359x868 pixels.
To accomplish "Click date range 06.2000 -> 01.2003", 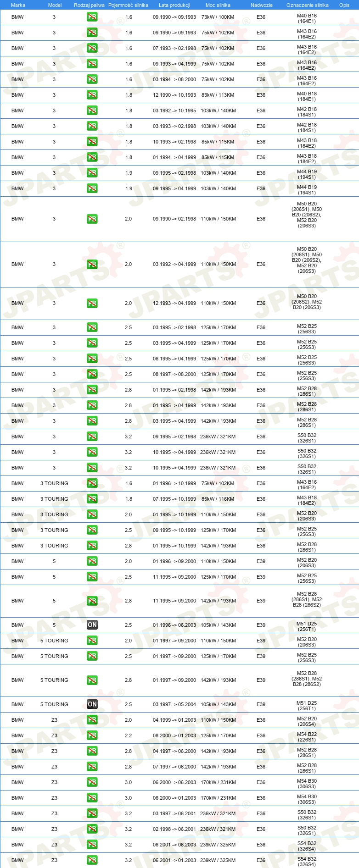I will click(174, 798).
